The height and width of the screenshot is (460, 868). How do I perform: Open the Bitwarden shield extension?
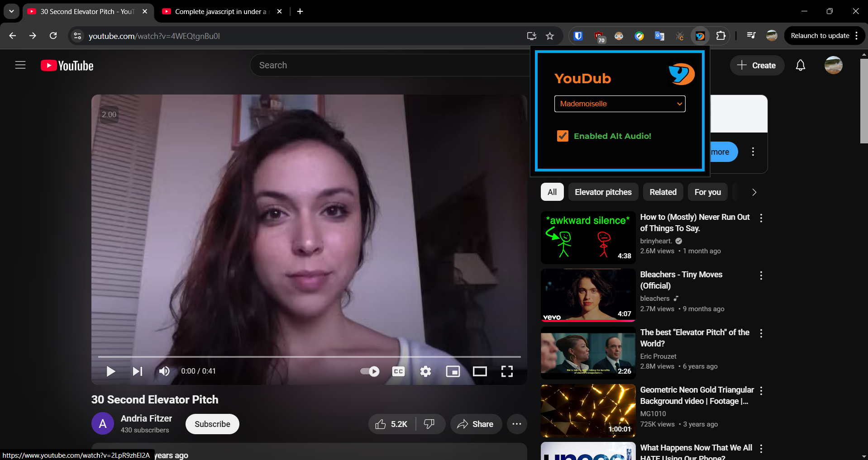click(578, 36)
